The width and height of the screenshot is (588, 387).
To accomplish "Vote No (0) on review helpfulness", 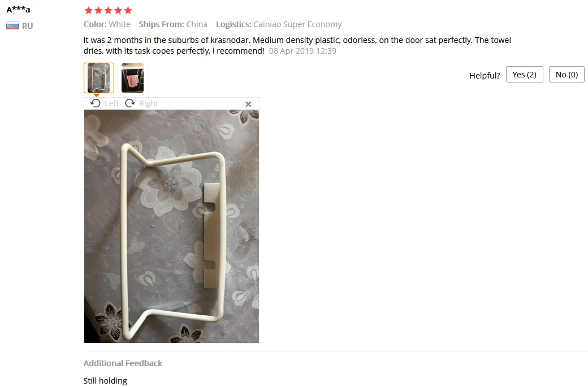I will [x=567, y=75].
